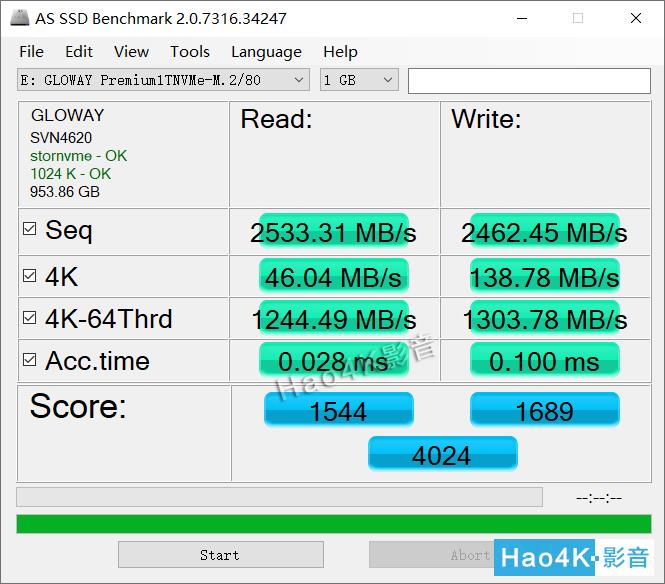Viewport: 665px width, 584px height.
Task: Open the Help menu
Action: 340,52
